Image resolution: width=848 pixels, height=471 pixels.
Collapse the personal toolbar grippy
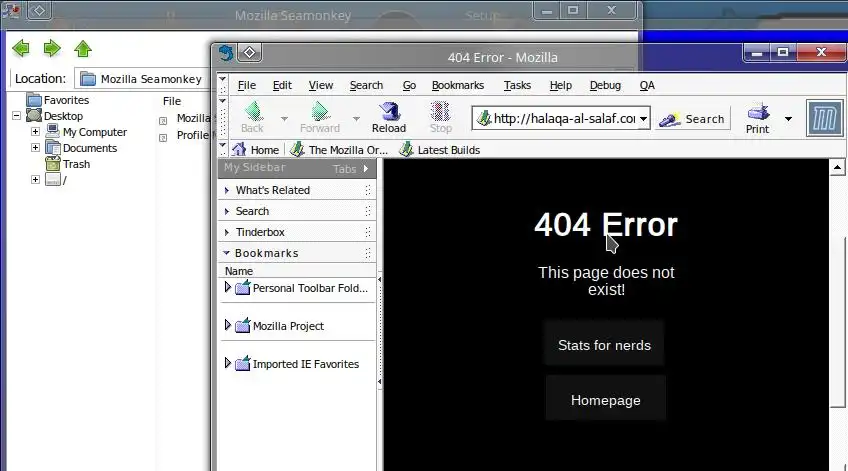click(222, 149)
